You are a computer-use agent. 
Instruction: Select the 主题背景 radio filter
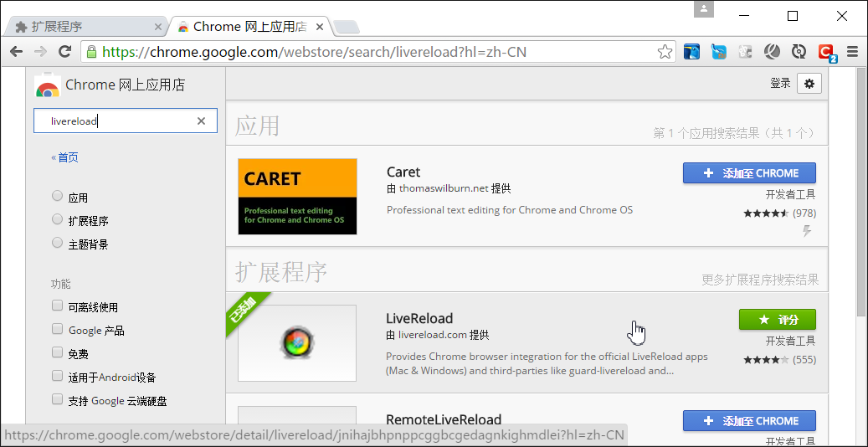[x=57, y=242]
